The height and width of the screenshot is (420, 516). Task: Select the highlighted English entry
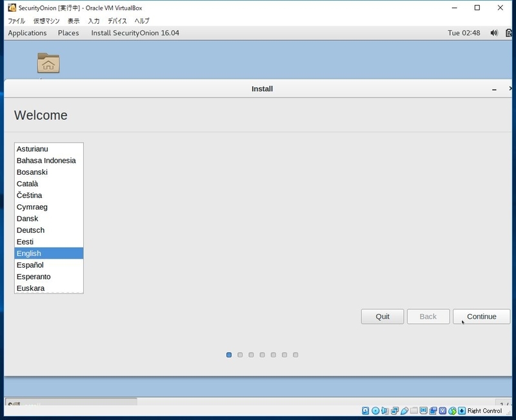pos(49,253)
